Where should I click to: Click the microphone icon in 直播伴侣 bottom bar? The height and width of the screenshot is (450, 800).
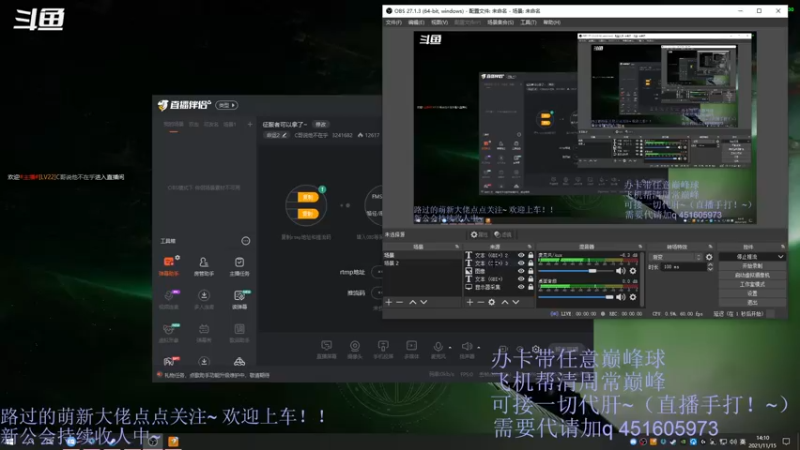pos(438,347)
